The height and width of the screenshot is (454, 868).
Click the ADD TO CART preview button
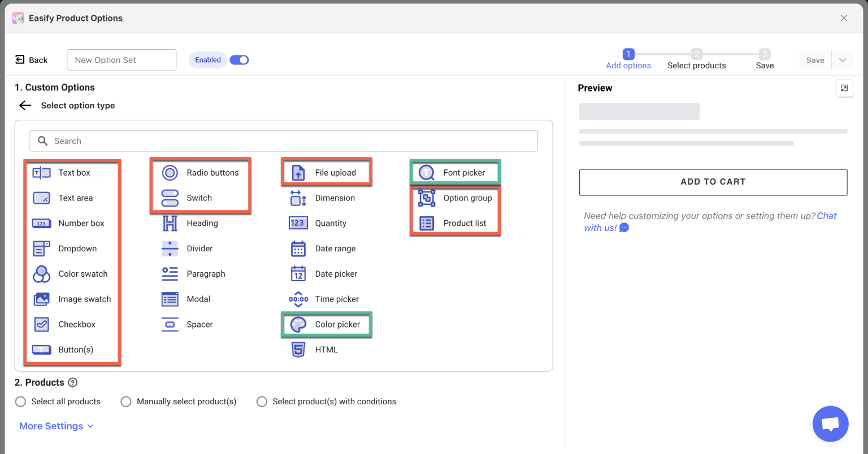[713, 182]
